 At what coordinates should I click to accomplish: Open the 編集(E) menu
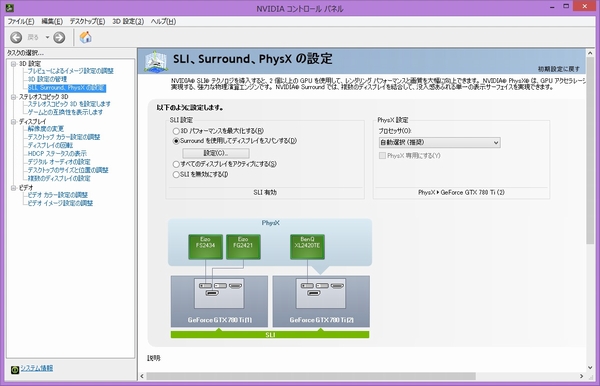pyautogui.click(x=52, y=21)
